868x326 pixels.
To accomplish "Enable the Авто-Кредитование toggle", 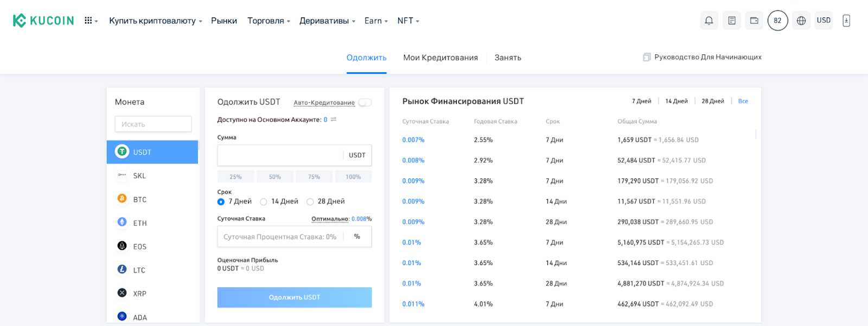I will point(365,103).
